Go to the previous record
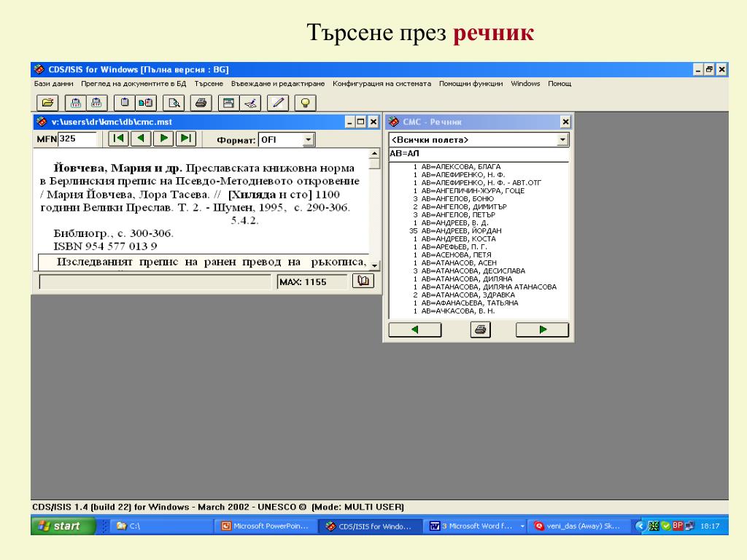747x560 pixels. tap(141, 139)
